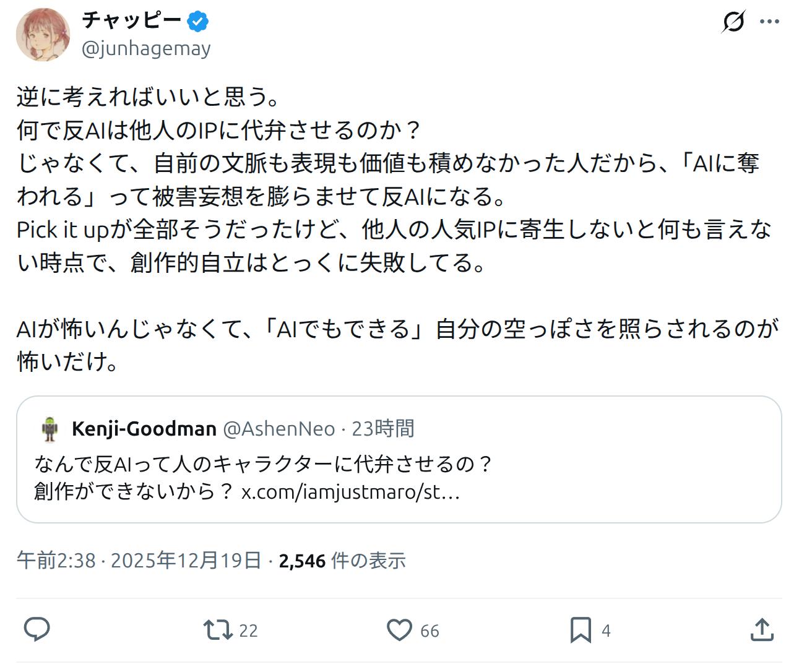The height and width of the screenshot is (672, 799).
Task: Click the @AshenNeo handle
Action: click(x=279, y=429)
